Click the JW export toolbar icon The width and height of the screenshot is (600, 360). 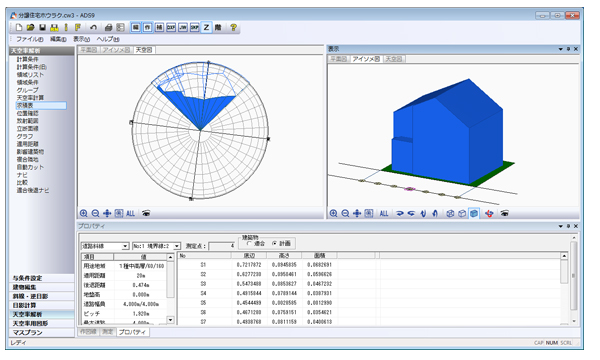click(x=183, y=28)
